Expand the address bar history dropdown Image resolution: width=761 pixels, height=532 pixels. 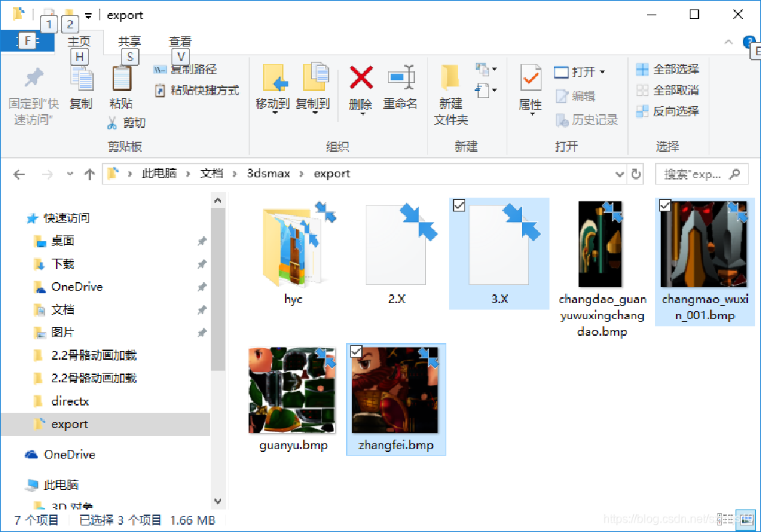point(619,174)
